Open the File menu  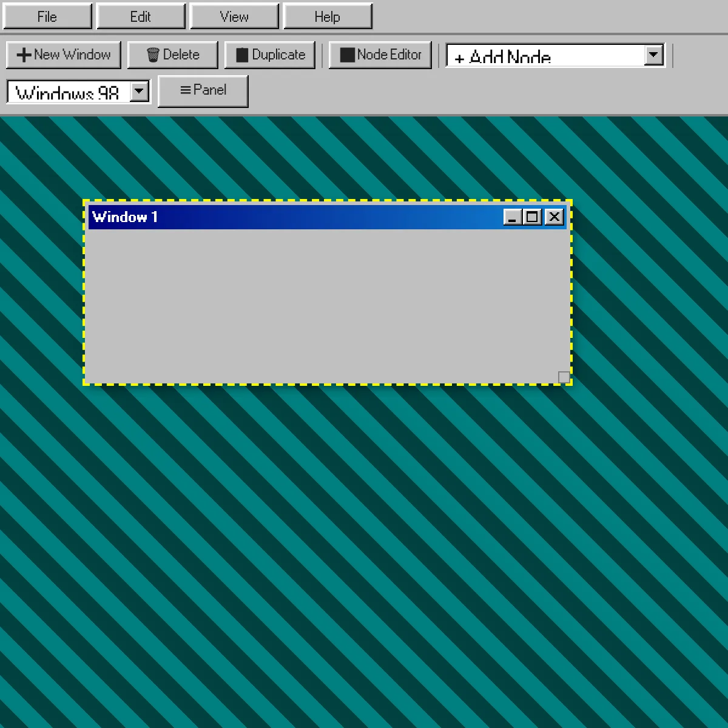(47, 16)
